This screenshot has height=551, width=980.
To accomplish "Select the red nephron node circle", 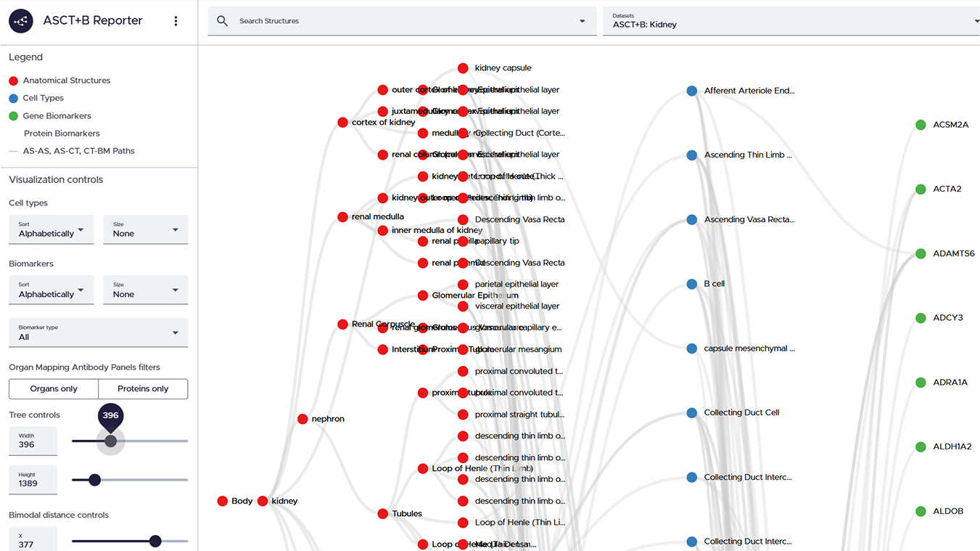I will point(302,418).
